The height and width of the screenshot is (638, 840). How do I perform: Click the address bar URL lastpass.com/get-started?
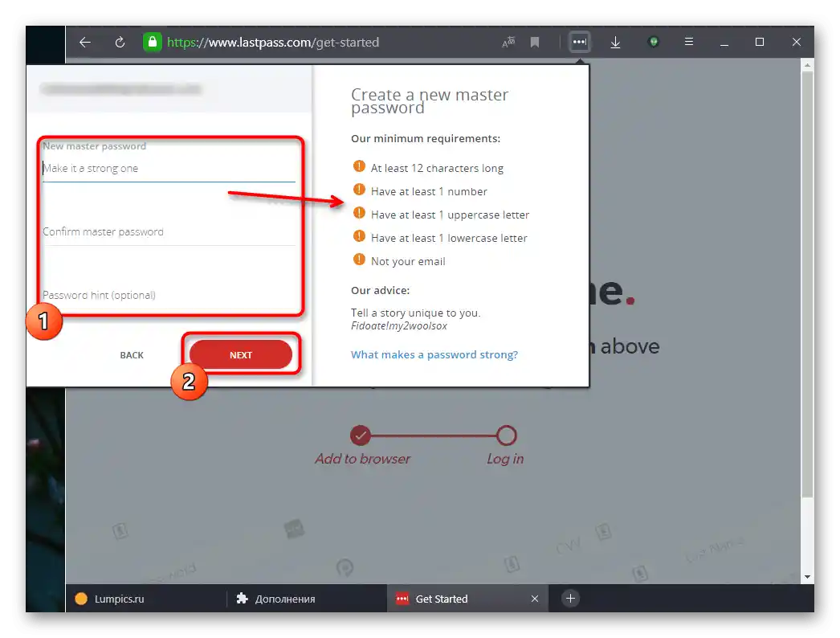click(273, 43)
